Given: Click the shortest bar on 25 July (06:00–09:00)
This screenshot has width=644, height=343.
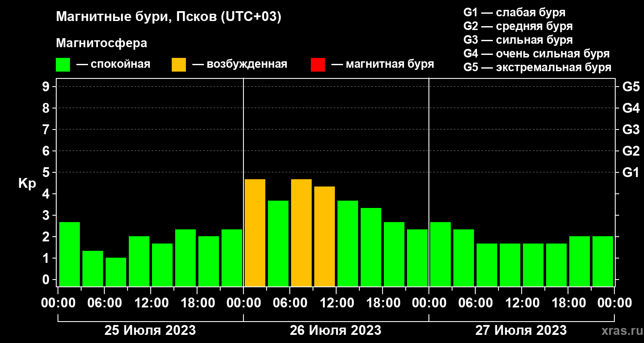Looking at the screenshot, I should click(116, 272).
